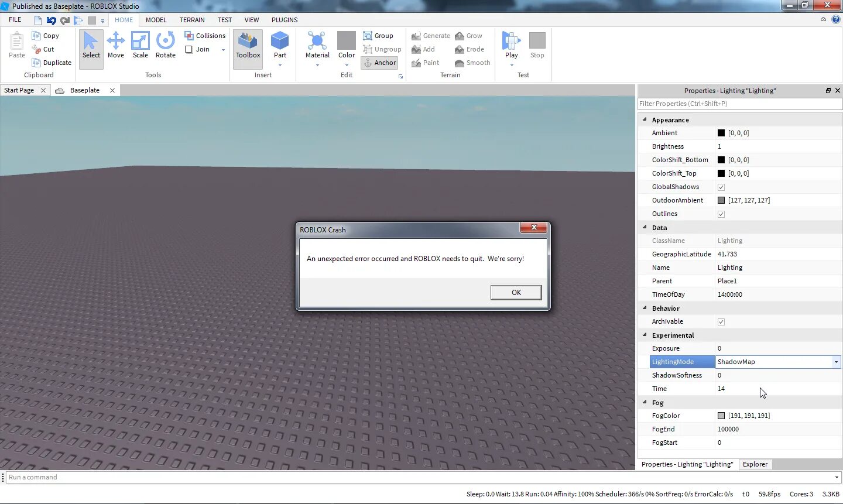Redo the action in quick access toolbar
The width and height of the screenshot is (843, 504).
[65, 20]
